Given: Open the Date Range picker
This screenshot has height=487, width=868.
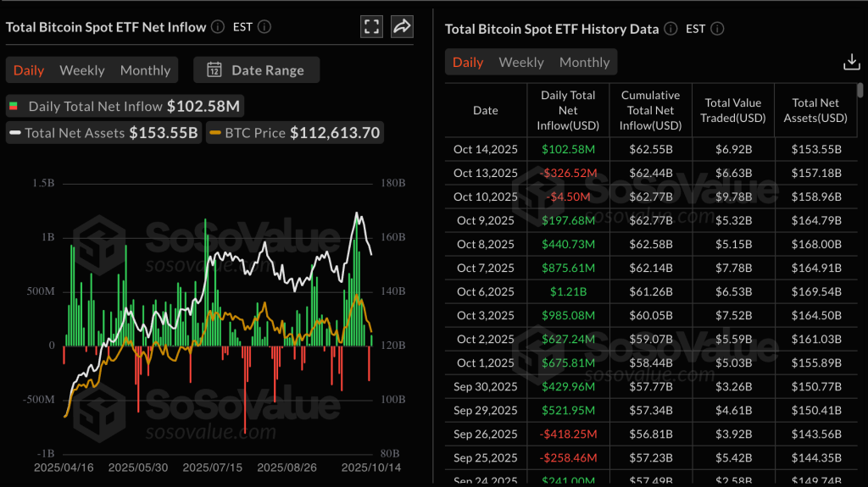Looking at the screenshot, I should tap(257, 70).
